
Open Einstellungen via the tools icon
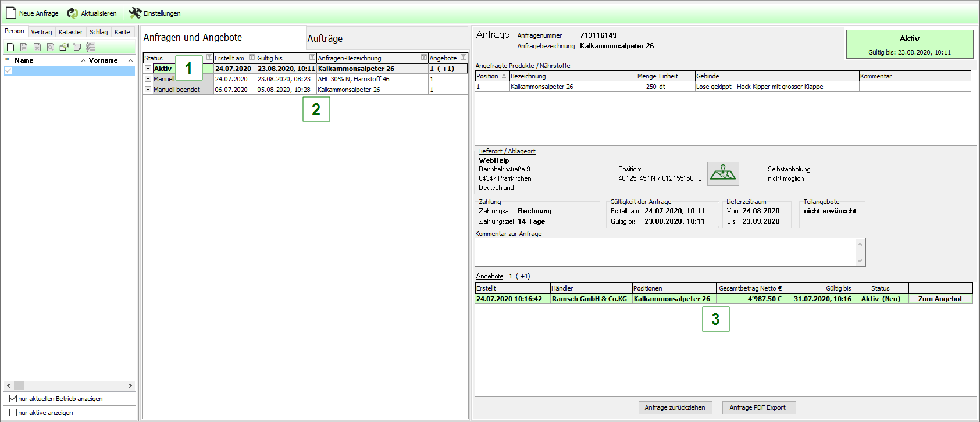(135, 13)
